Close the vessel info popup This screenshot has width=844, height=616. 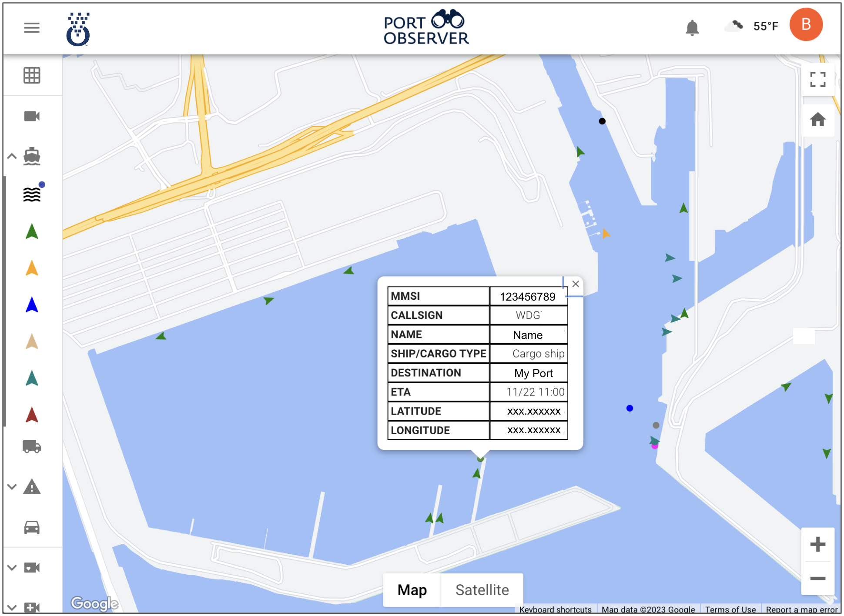576,284
